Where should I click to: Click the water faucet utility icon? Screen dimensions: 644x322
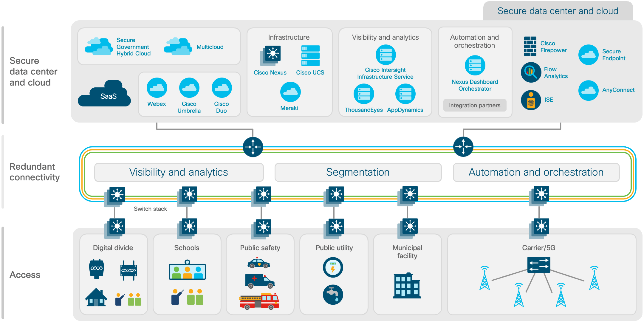(333, 295)
